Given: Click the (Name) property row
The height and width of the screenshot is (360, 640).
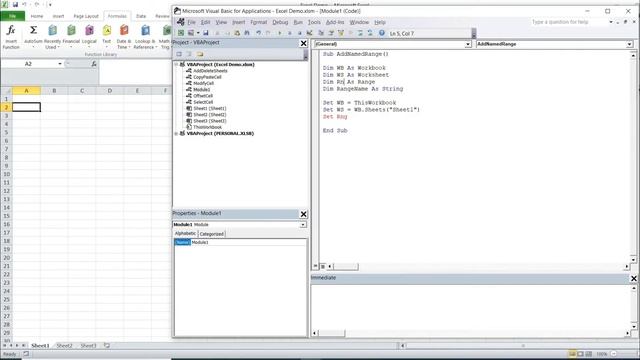Looking at the screenshot, I should pos(240,242).
